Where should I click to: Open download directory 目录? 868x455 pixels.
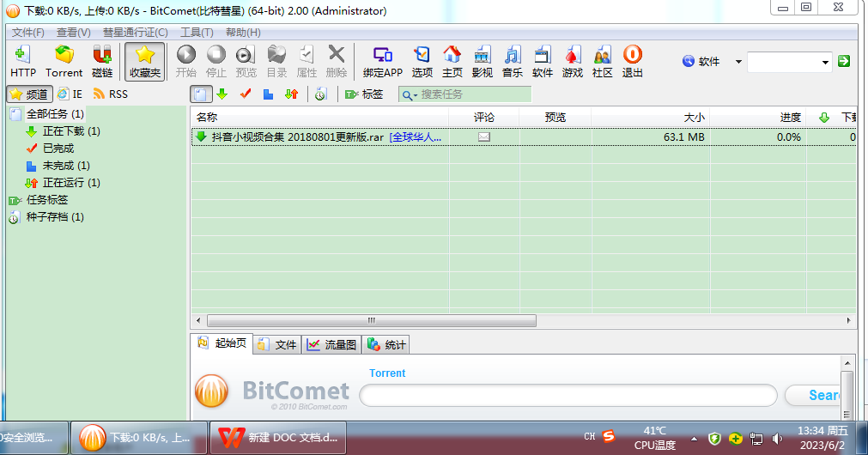[x=276, y=62]
